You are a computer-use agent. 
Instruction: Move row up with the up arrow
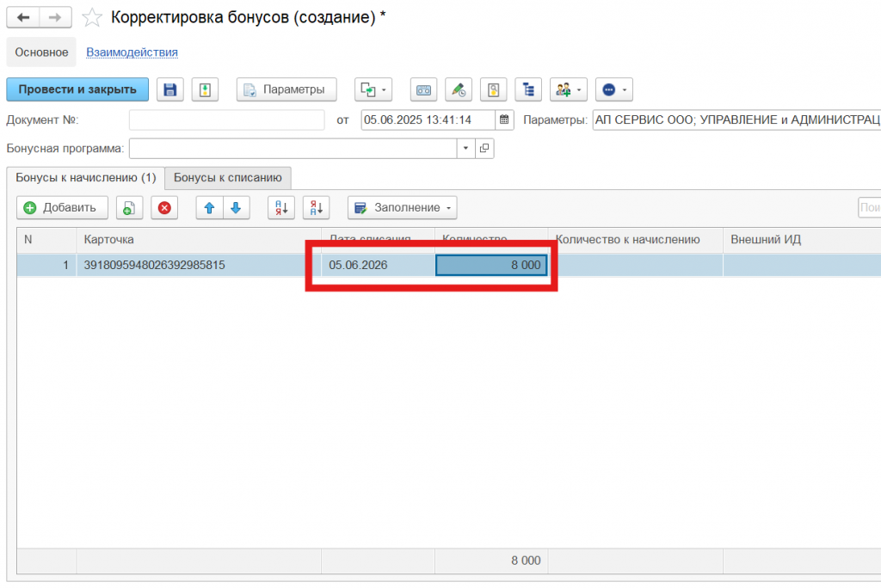209,207
